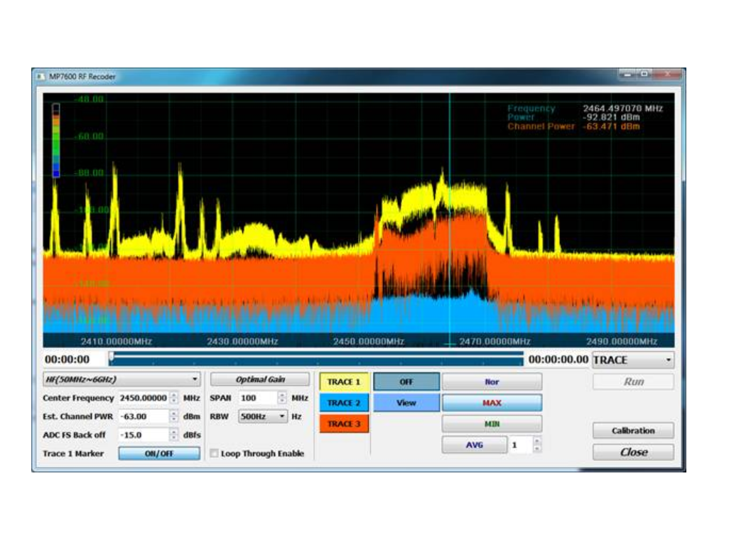Screen dimensions: 756x557
Task: Select the TRACE 2 blue button
Action: point(344,403)
